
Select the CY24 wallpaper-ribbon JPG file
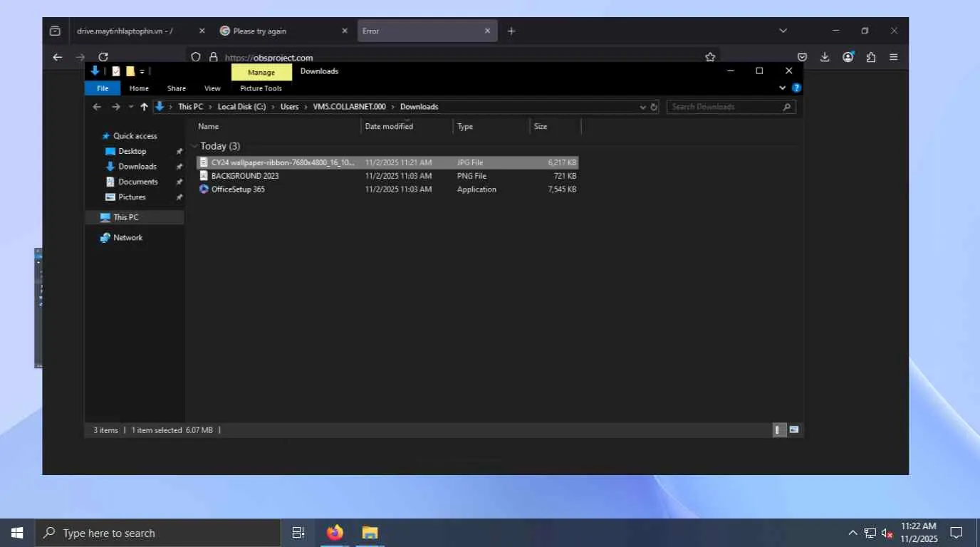(387, 162)
